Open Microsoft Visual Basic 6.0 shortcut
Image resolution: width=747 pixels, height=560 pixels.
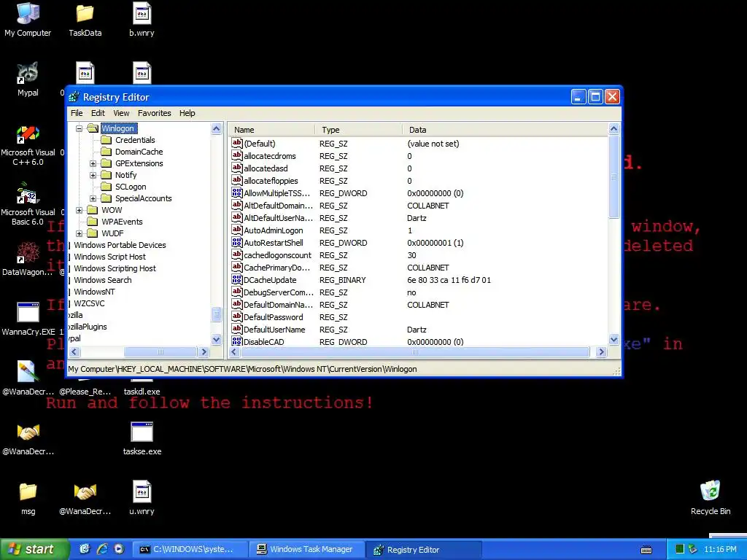point(28,205)
